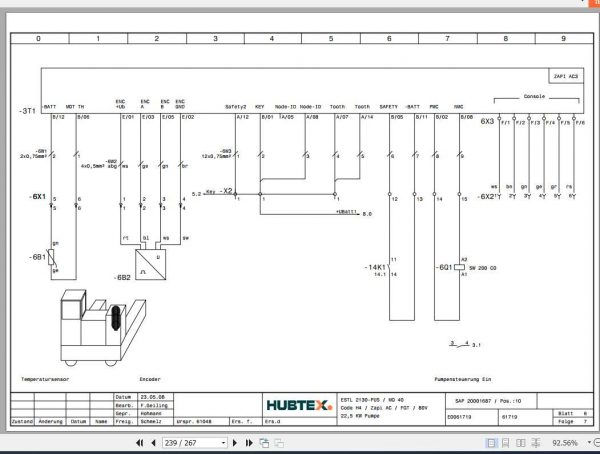Viewport: 600px width, 454px height.
Task: Click the +UBatt1 reference text
Action: click(346, 212)
